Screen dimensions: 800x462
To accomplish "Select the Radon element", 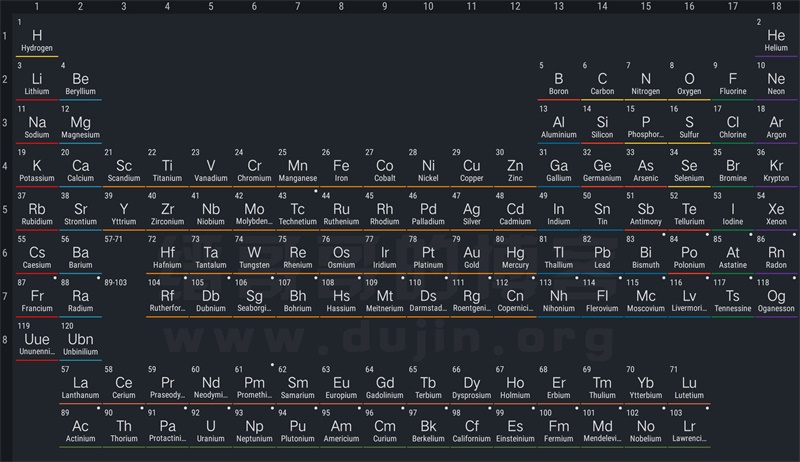I will point(776,253).
